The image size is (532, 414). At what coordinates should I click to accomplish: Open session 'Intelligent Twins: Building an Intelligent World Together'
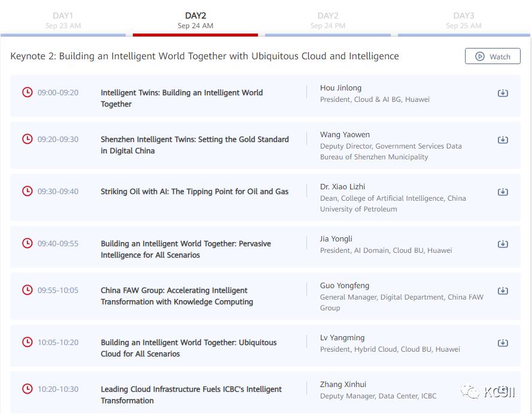click(181, 98)
